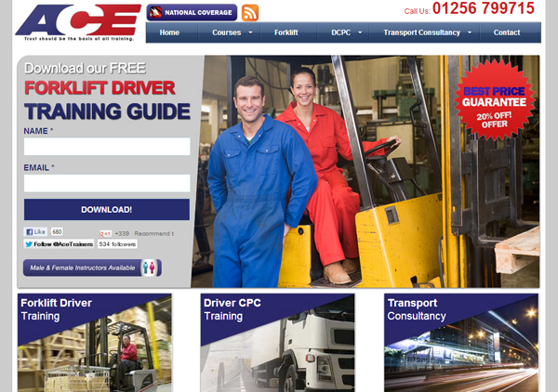Click the orange RSS feed icon
This screenshot has width=558, height=392.
250,12
